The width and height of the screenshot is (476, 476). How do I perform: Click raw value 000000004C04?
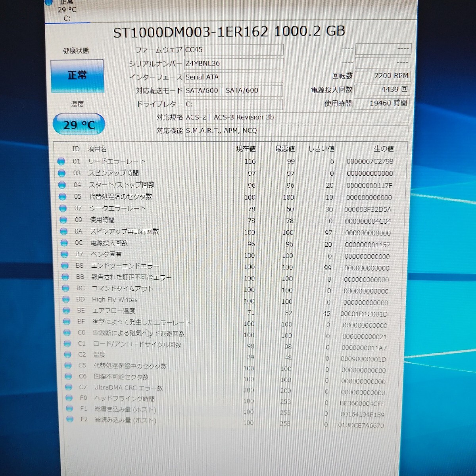pyautogui.click(x=368, y=221)
